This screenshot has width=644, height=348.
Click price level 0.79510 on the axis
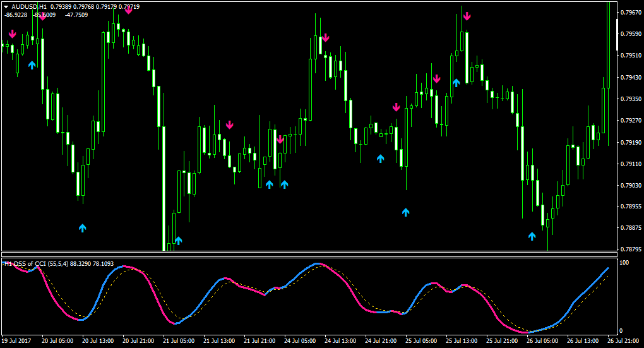click(631, 56)
